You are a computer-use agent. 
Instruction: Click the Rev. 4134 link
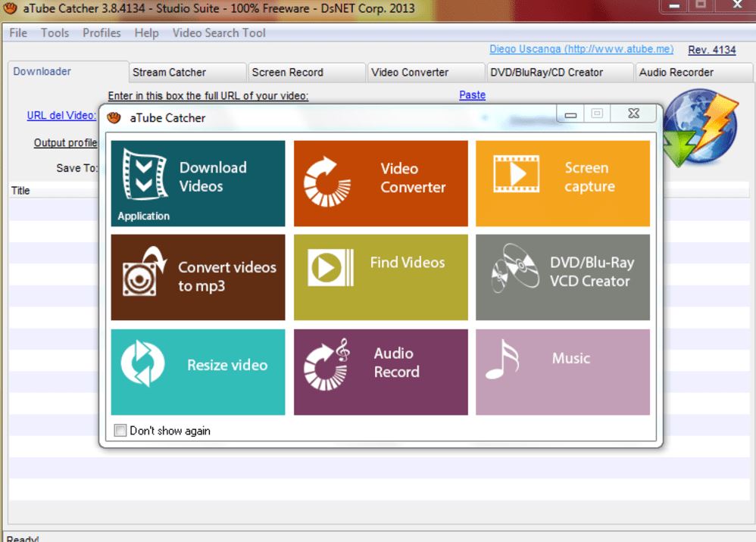[x=711, y=50]
